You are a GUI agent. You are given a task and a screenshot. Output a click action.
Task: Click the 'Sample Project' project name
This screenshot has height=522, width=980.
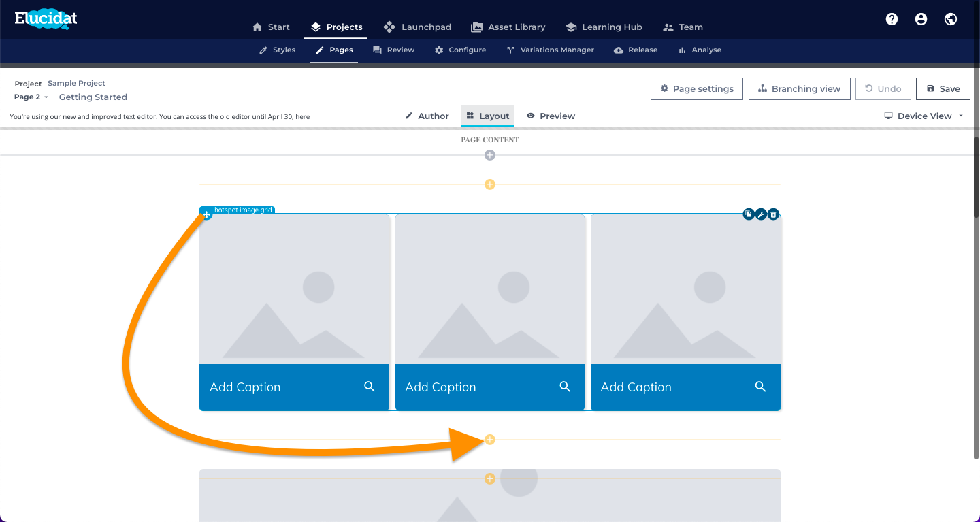point(76,83)
